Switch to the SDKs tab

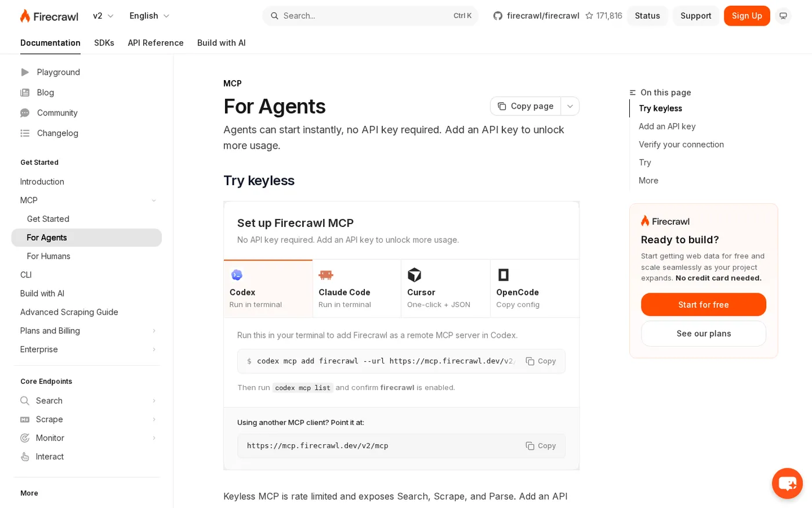[104, 43]
